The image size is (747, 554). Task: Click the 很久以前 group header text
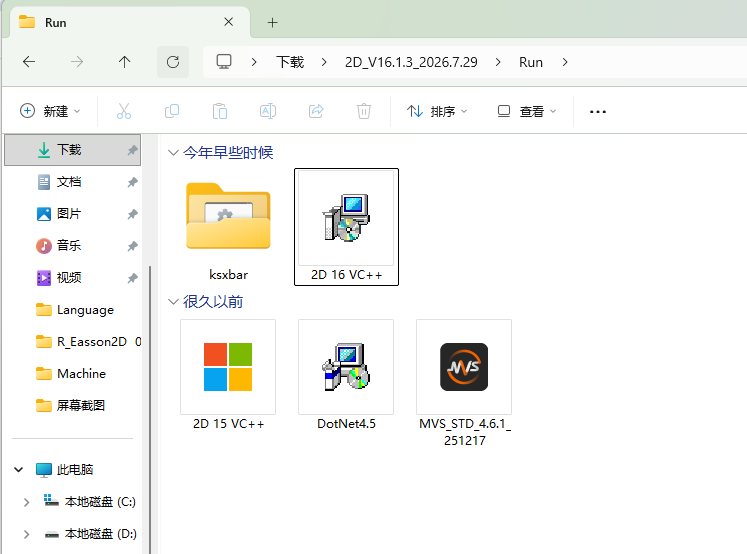click(212, 302)
